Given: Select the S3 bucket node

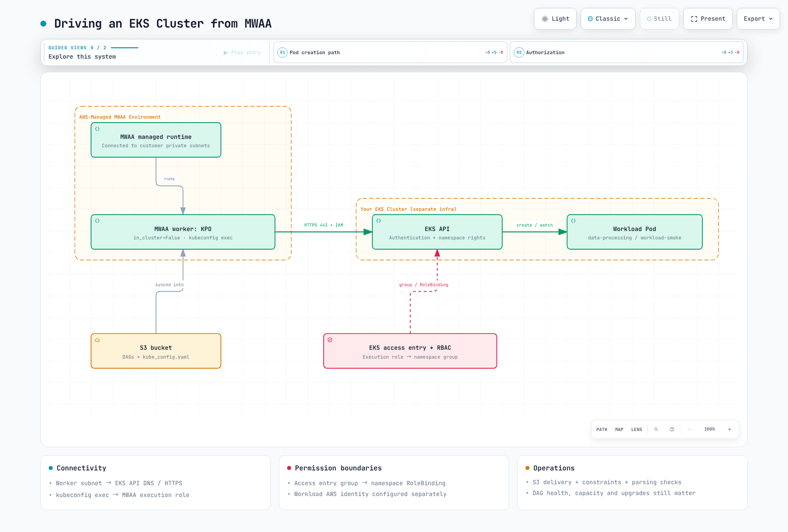Looking at the screenshot, I should (156, 351).
